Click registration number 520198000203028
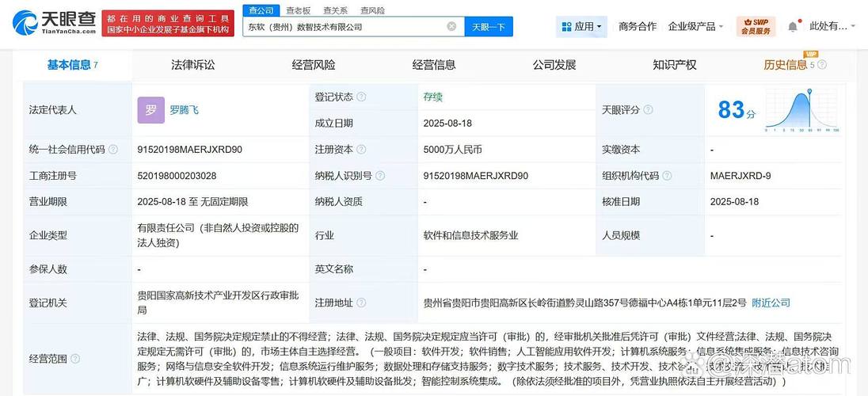 [177, 176]
